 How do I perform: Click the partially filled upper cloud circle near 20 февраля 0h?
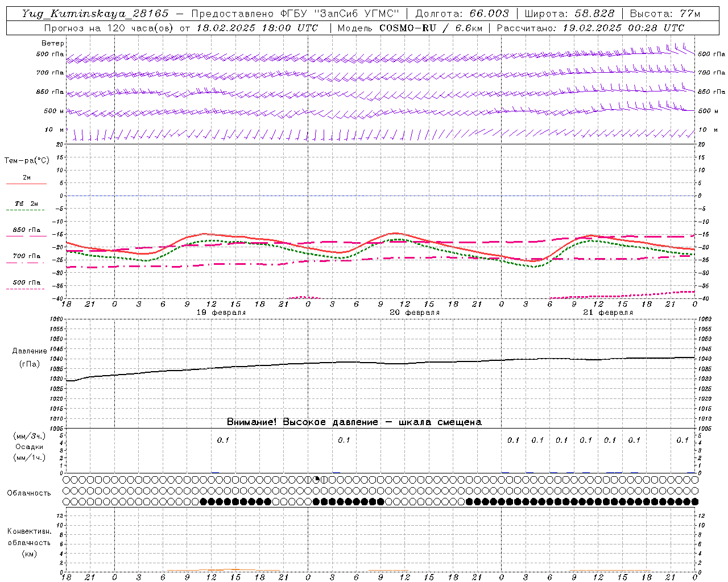[316, 480]
